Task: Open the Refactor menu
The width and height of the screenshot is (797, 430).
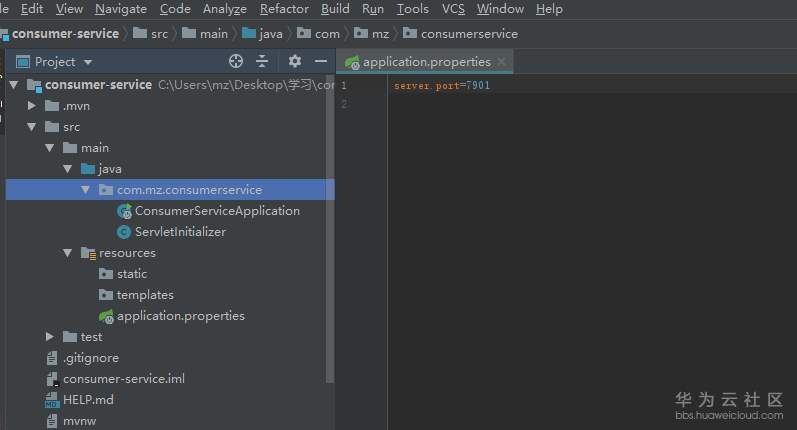Action: click(284, 9)
